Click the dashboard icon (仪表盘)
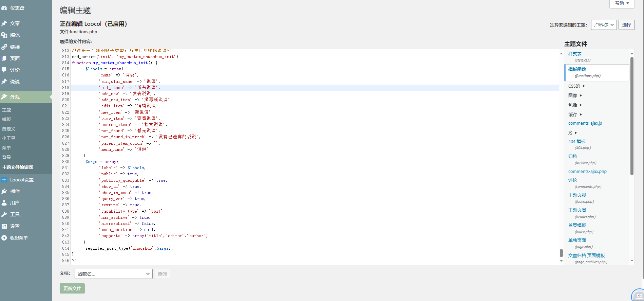 coord(4,8)
